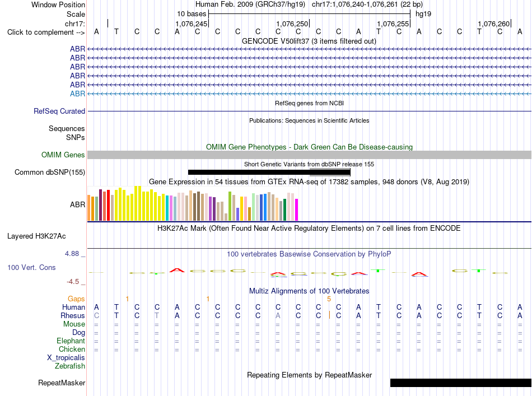Select the light-blue ABR transcript label
The width and height of the screenshot is (532, 396).
click(77, 94)
